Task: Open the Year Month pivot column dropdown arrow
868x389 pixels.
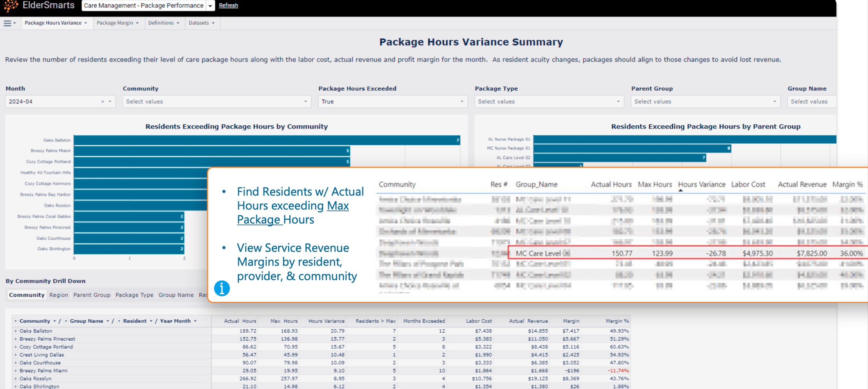Action: point(195,321)
